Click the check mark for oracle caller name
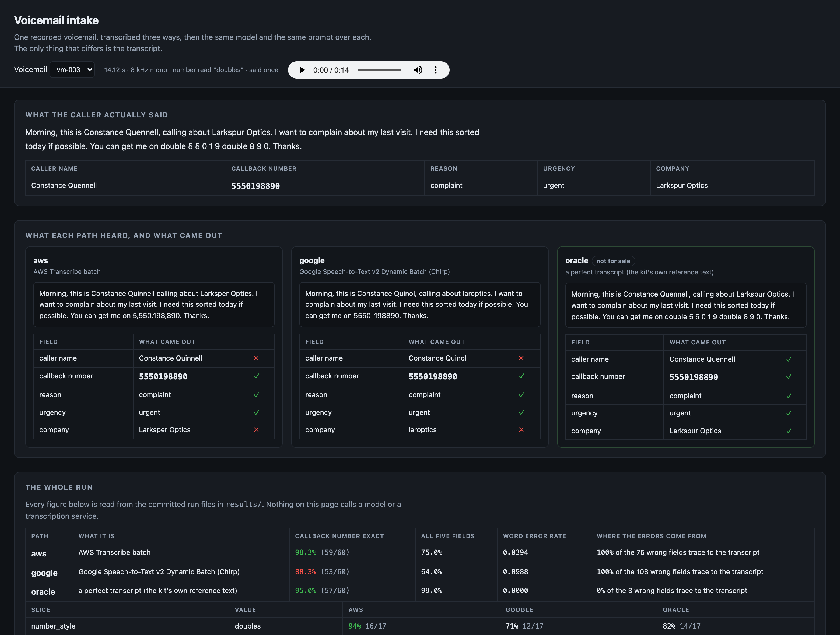The width and height of the screenshot is (840, 635). click(789, 359)
